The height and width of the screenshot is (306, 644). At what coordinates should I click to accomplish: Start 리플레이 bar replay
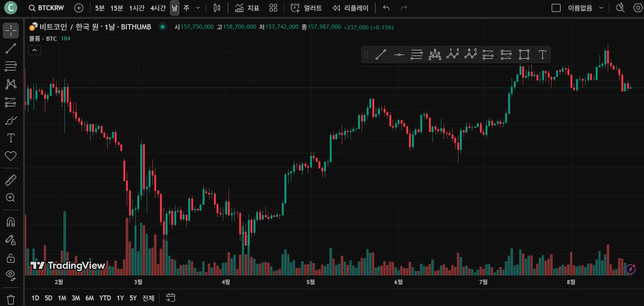[350, 8]
